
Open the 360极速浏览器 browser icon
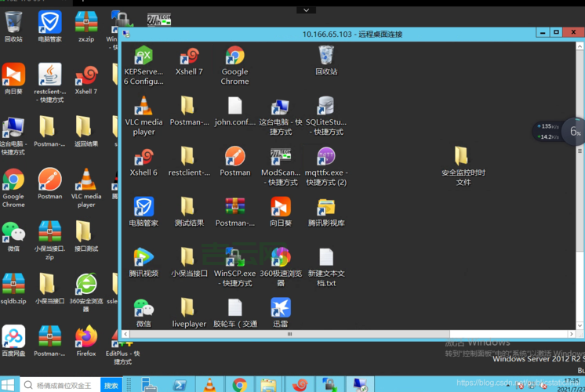pyautogui.click(x=280, y=257)
